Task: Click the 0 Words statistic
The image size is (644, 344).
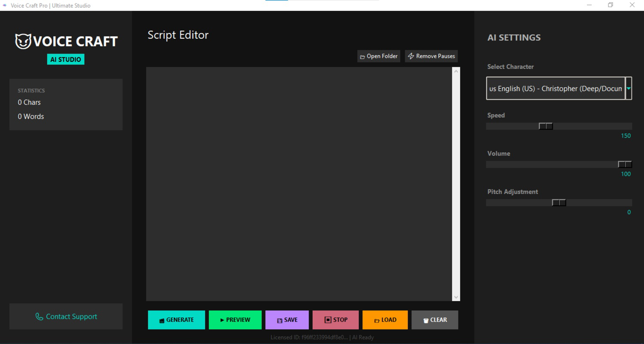Action: click(x=31, y=117)
